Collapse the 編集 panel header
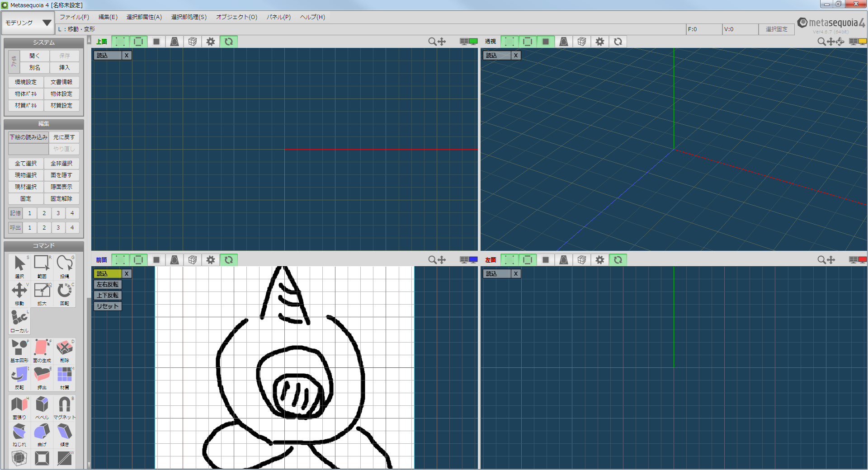 [x=44, y=124]
